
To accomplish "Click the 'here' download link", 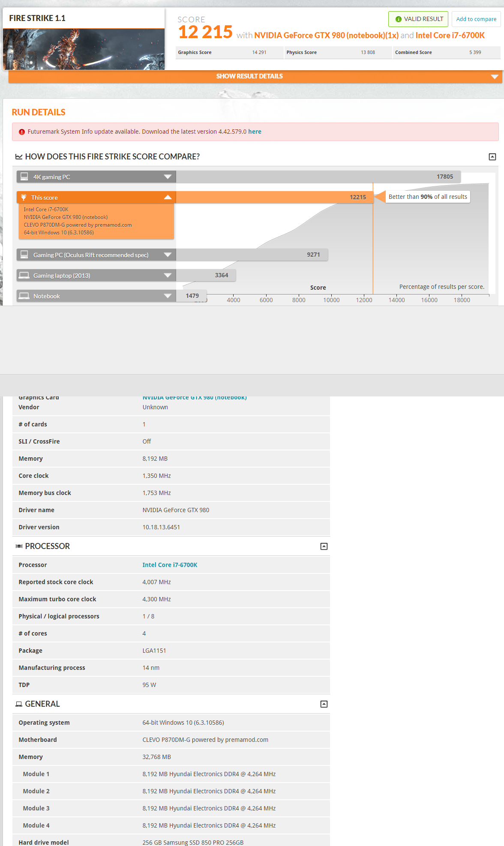I will point(255,132).
